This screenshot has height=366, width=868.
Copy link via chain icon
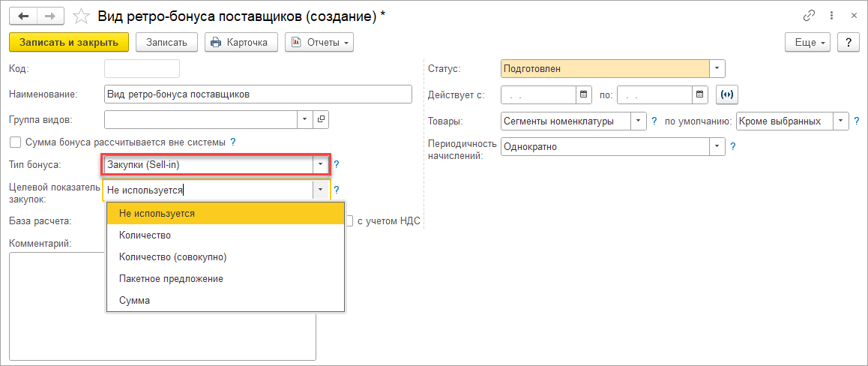809,15
